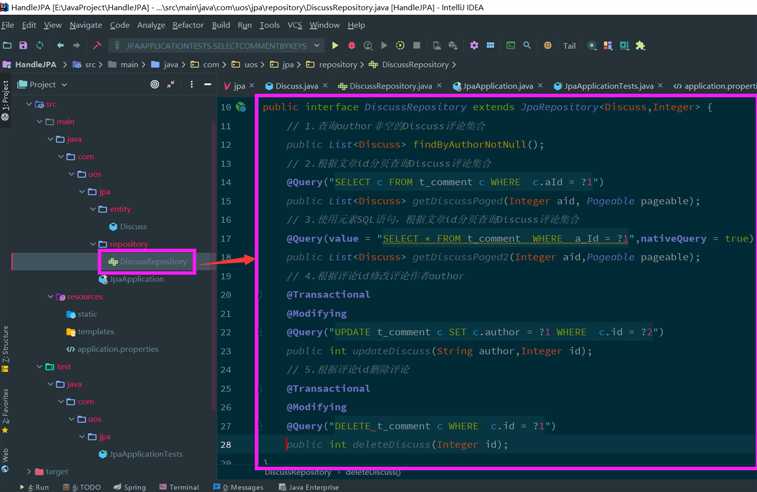Click line number 17 in the gutter
Image resolution: width=757 pixels, height=492 pixels.
pos(225,239)
